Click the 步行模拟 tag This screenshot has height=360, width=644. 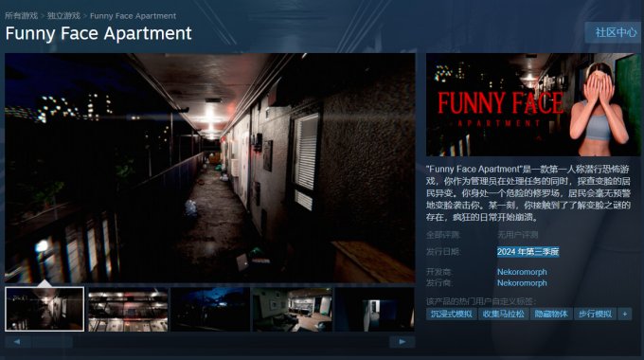(595, 314)
